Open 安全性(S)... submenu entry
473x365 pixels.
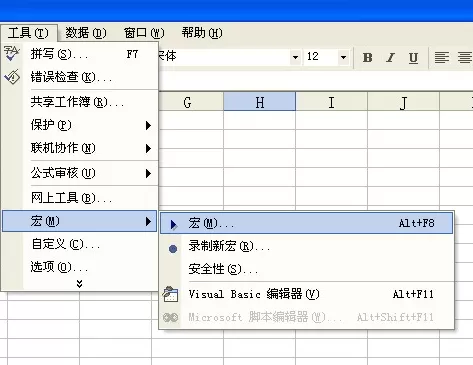point(306,269)
